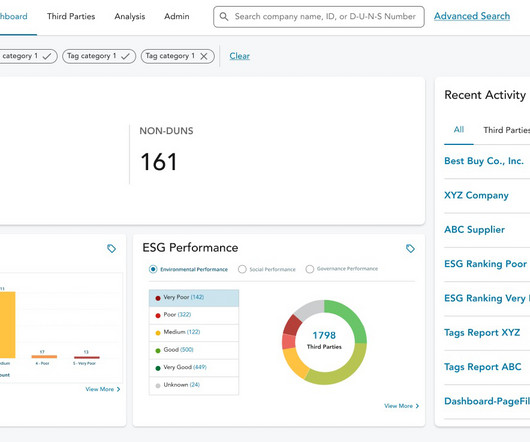Image resolution: width=530 pixels, height=442 pixels.
Task: Click View More under the bar chart
Action: pyautogui.click(x=103, y=389)
